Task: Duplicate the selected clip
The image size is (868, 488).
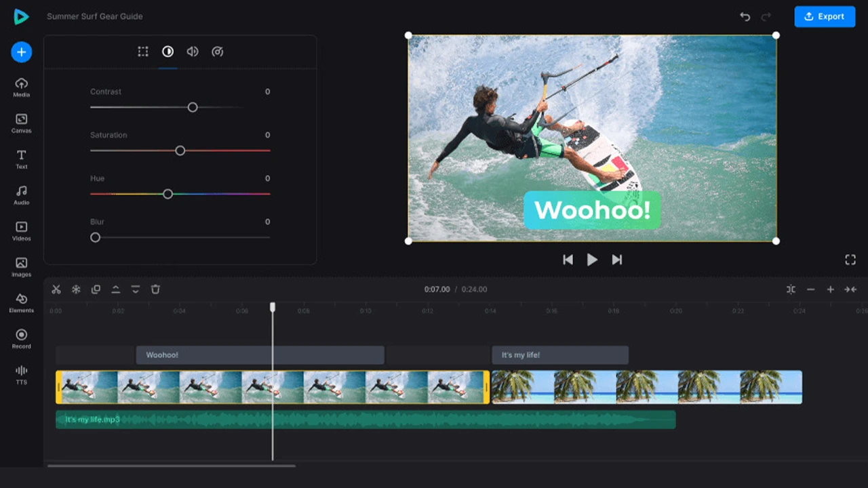Action: tap(96, 289)
